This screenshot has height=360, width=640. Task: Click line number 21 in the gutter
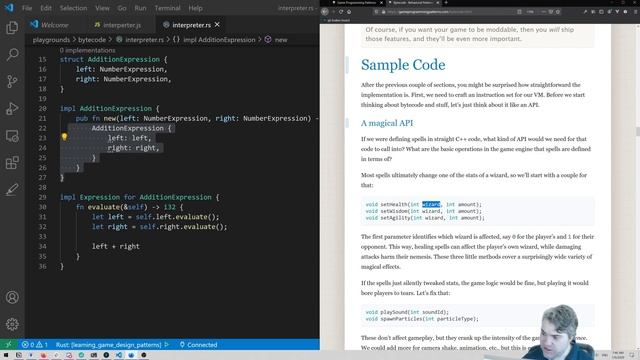tap(42, 118)
